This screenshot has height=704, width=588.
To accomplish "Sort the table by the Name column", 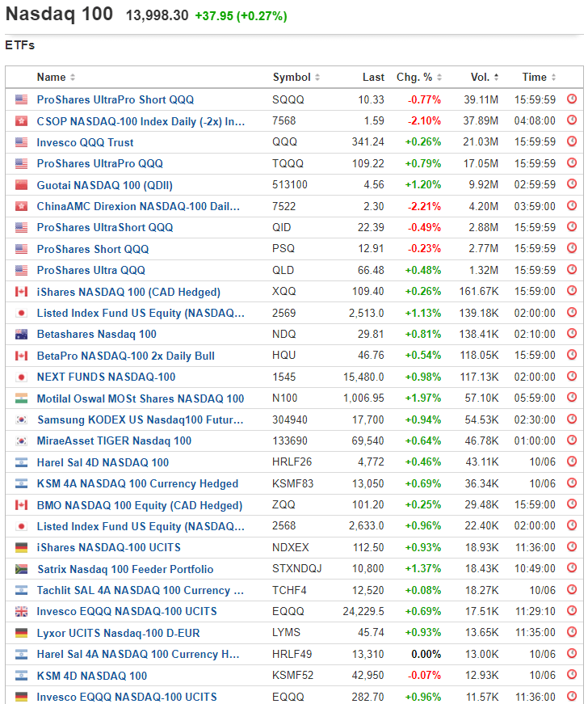I will tap(52, 78).
